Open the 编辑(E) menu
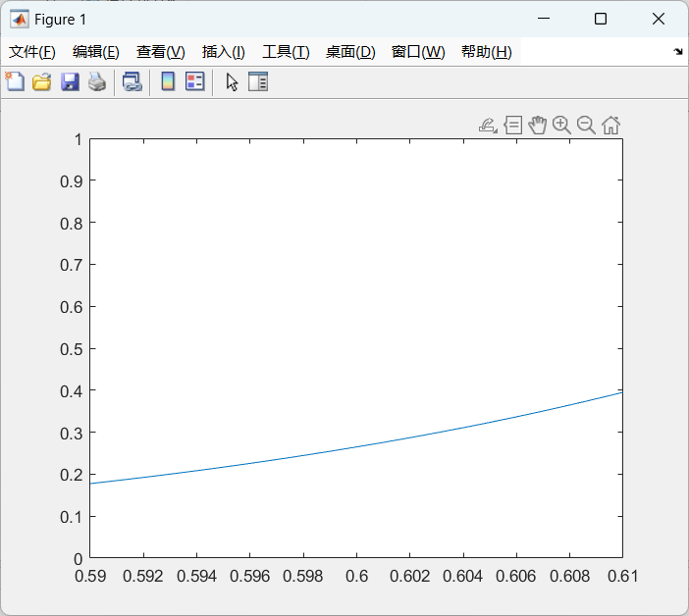 [x=96, y=52]
